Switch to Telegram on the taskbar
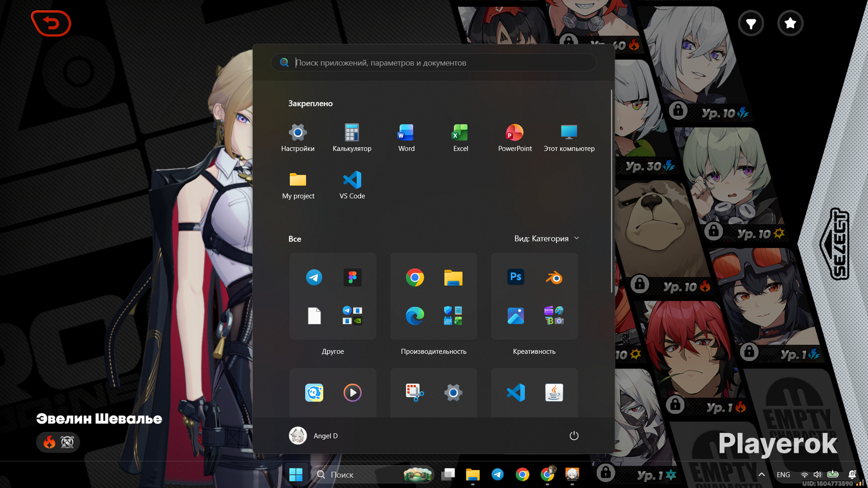This screenshot has height=488, width=868. tap(497, 474)
